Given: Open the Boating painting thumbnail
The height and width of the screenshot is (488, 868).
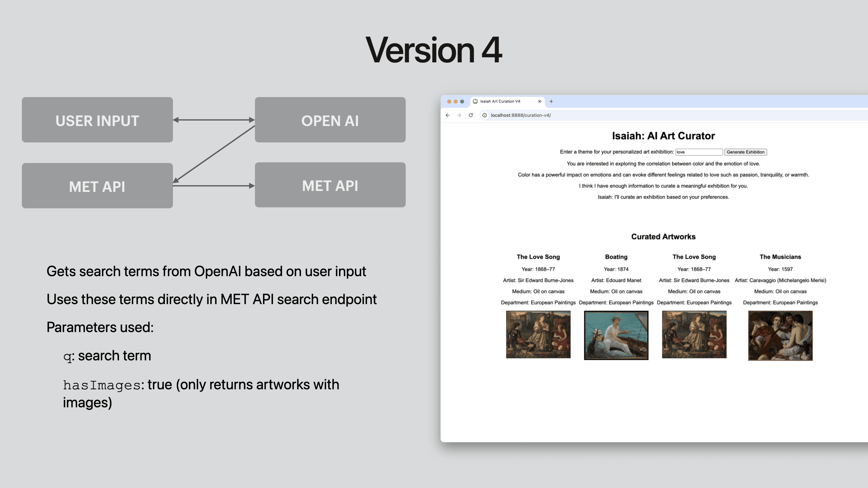Looking at the screenshot, I should [616, 335].
